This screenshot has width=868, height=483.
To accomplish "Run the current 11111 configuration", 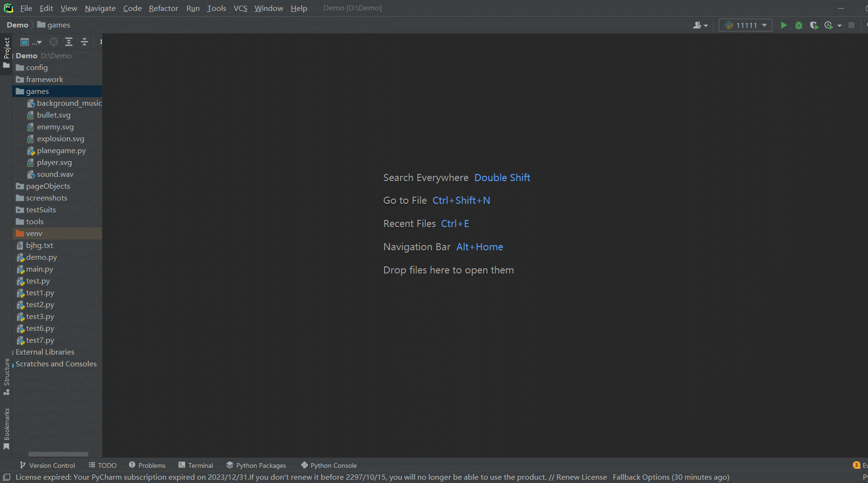I will coord(784,26).
